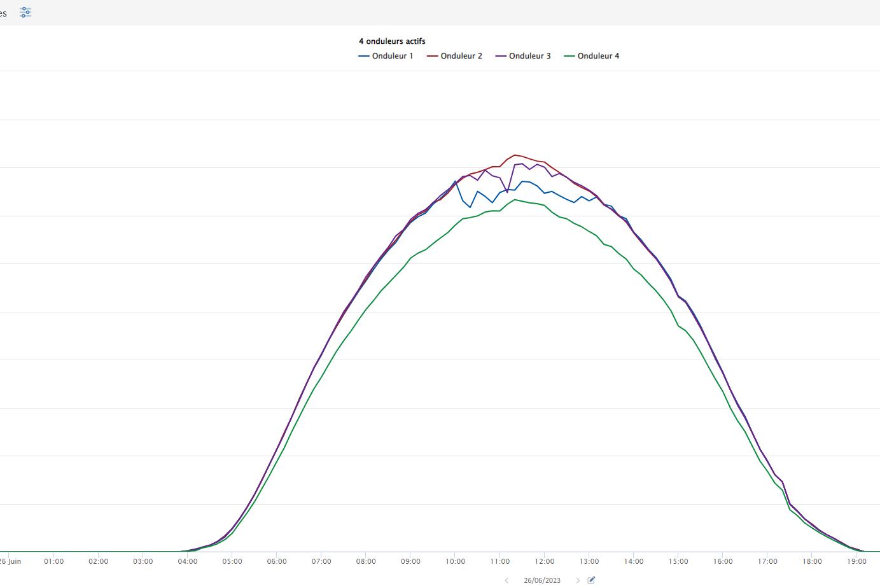The width and height of the screenshot is (880, 588).
Task: Click the 11:00 axis label
Action: pyautogui.click(x=499, y=561)
